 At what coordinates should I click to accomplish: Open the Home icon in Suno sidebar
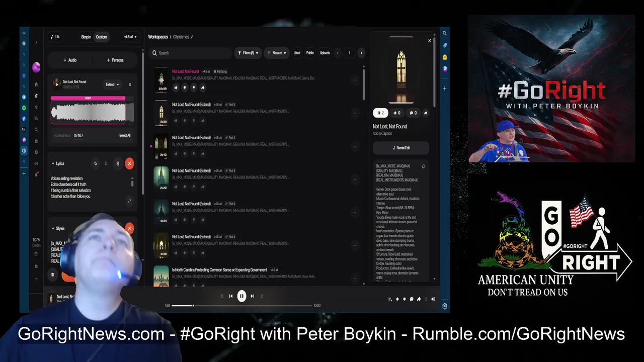36,84
